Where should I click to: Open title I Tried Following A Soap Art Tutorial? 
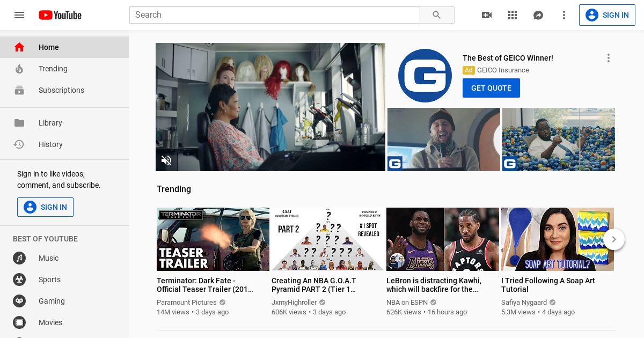tap(548, 285)
